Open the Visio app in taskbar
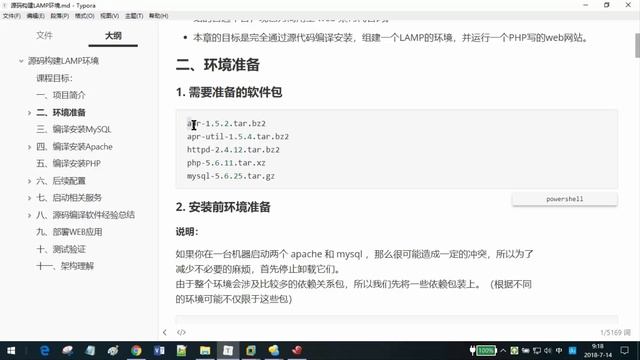Image resolution: width=640 pixels, height=360 pixels. pos(159,351)
